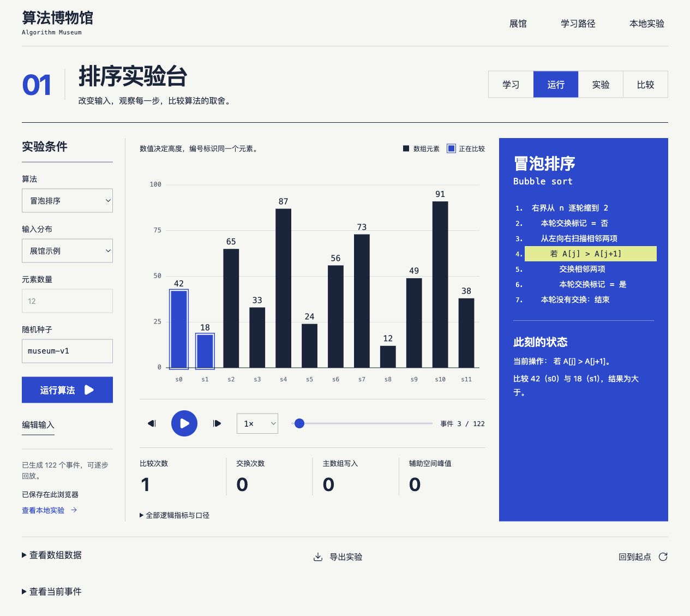
Task: Click the s2 bar valued 65
Action: pos(231,308)
